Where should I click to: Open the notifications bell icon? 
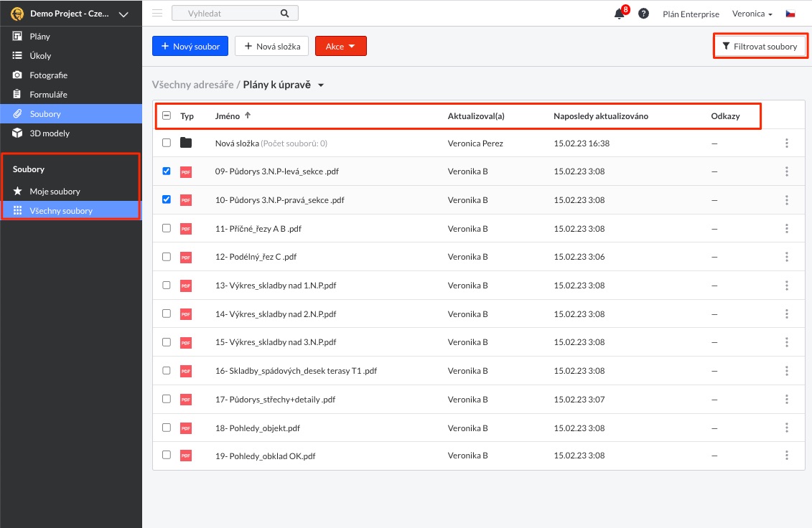(619, 14)
